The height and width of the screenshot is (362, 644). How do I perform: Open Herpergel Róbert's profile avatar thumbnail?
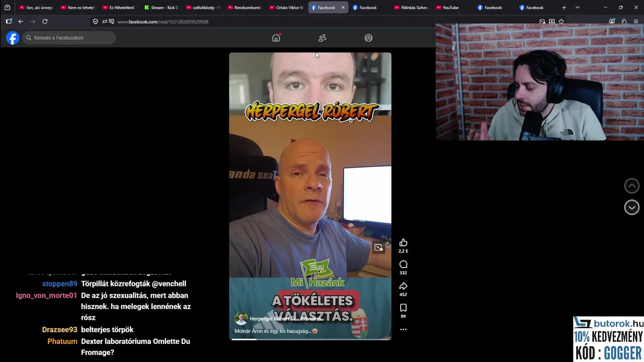[x=242, y=319]
